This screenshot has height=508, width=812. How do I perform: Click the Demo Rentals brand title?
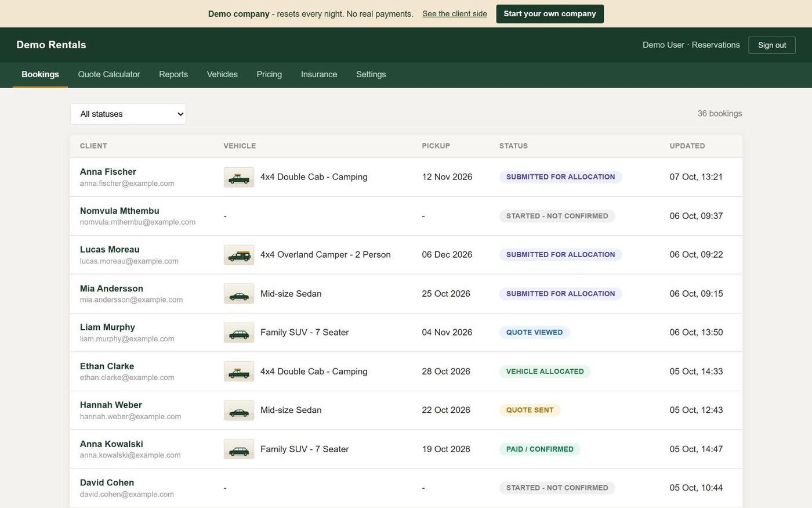51,45
